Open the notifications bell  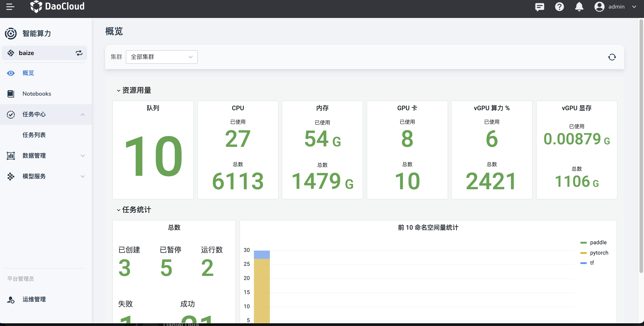(x=579, y=7)
